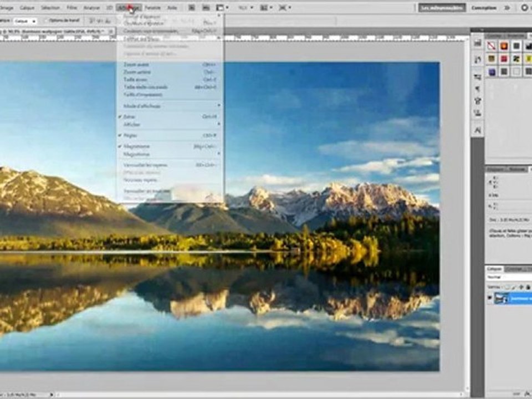Open the Calque menu in menu bar
Viewport: 532px width, 399px height.
(27, 7)
